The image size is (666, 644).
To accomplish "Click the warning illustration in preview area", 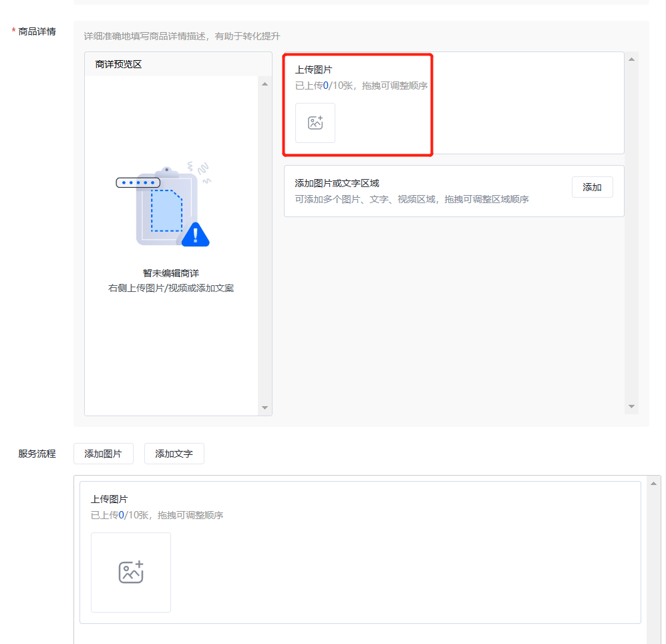I will tap(164, 204).
